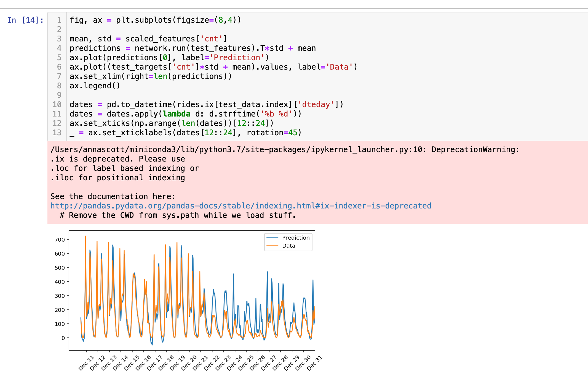Click line number 13 in the gutter
The width and height of the screenshot is (588, 386).
(57, 133)
